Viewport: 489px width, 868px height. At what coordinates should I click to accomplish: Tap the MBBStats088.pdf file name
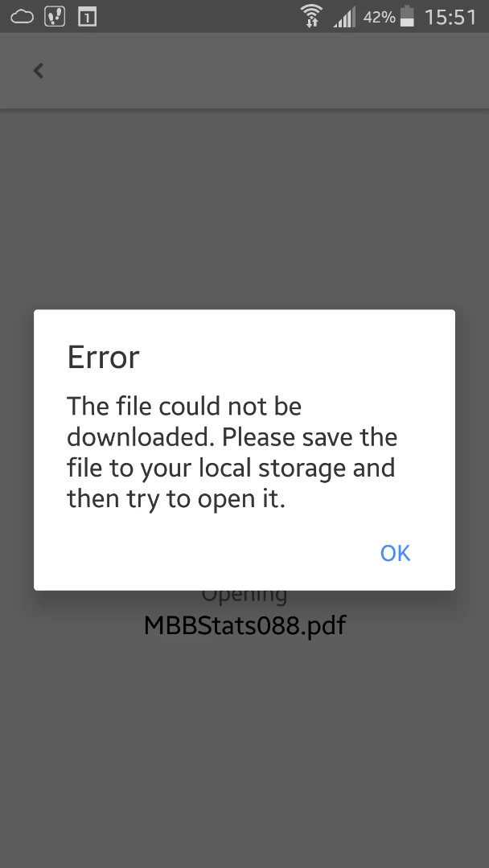tap(244, 625)
